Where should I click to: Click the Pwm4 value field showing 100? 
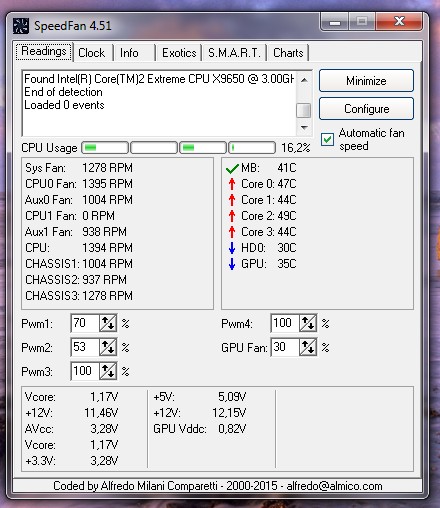point(285,323)
